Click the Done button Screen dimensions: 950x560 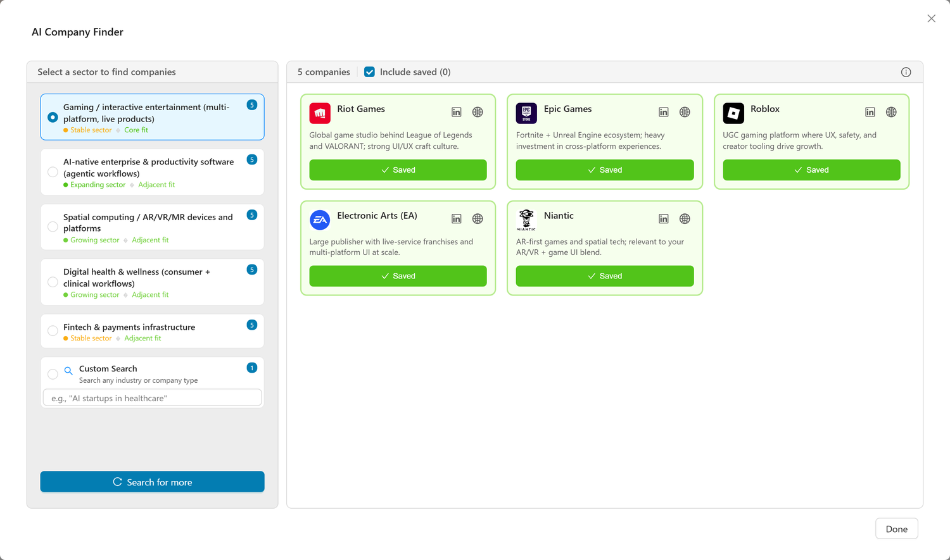pyautogui.click(x=896, y=529)
